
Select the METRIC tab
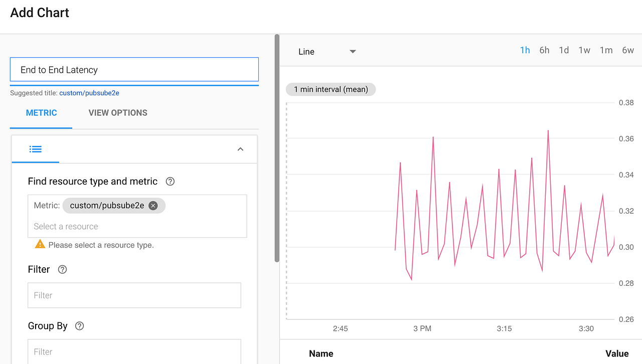[x=41, y=113]
